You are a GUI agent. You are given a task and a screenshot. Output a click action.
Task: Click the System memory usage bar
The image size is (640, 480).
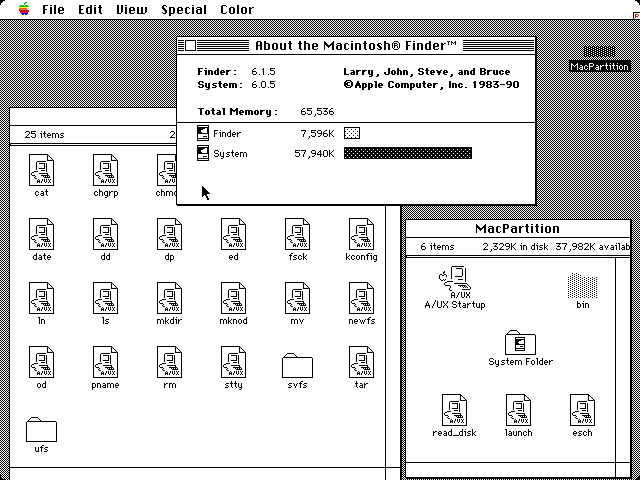tap(408, 153)
